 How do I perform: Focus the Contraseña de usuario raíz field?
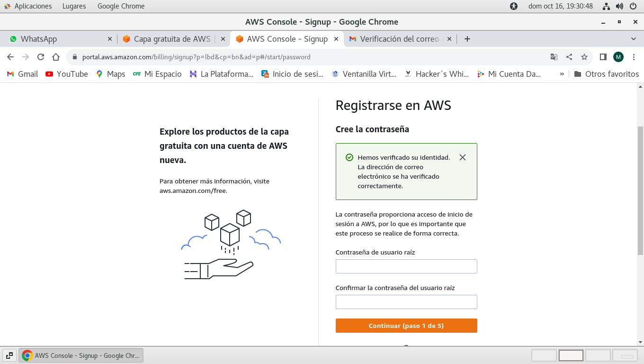click(x=406, y=266)
